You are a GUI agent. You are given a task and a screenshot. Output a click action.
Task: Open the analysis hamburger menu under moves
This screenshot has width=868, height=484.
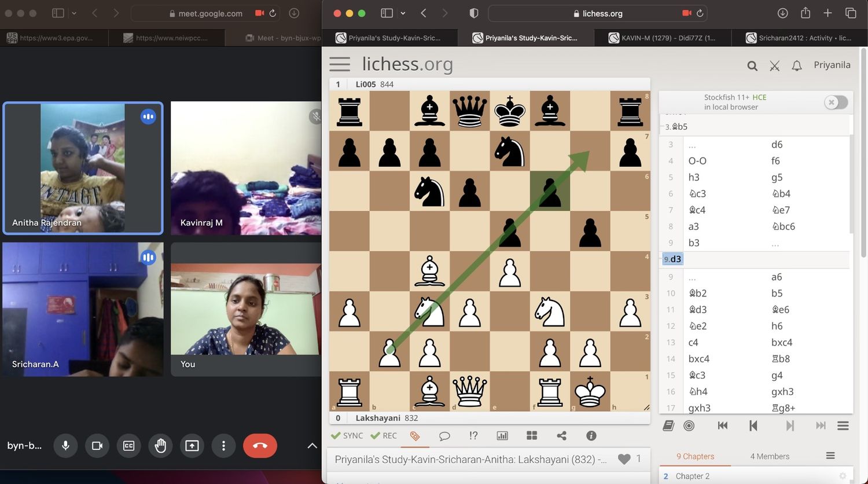click(x=843, y=426)
